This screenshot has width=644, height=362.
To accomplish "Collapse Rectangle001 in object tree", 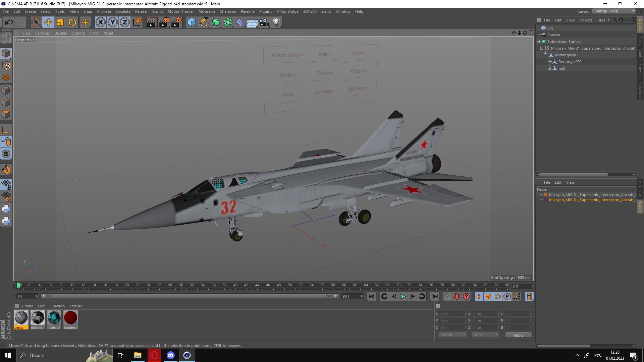I will 546,55.
